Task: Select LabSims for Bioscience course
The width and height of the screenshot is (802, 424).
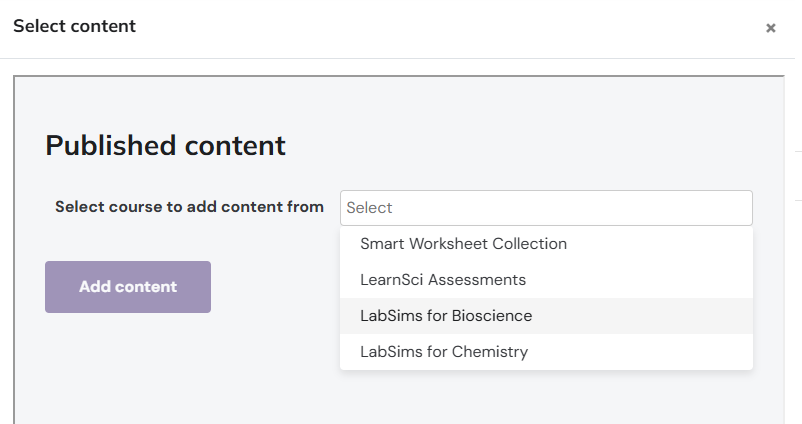Action: [446, 316]
